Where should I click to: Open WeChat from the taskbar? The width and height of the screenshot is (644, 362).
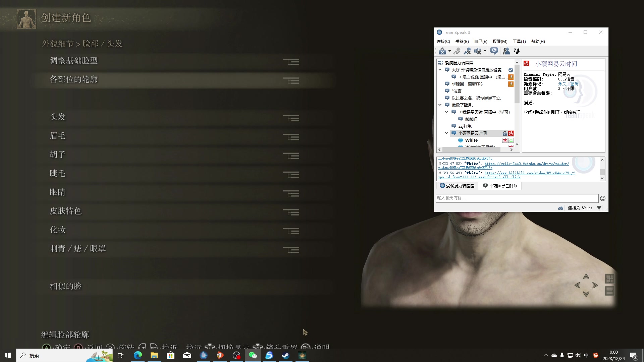click(x=253, y=355)
